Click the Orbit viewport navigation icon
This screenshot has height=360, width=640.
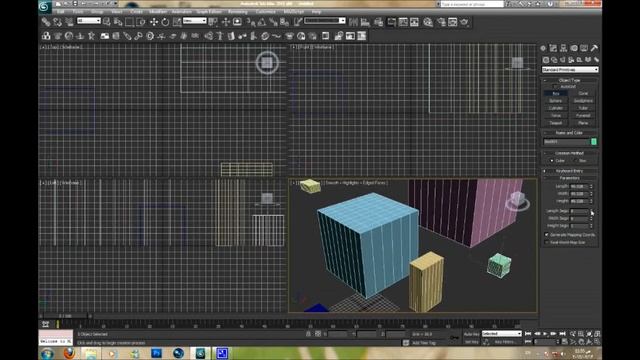click(589, 342)
